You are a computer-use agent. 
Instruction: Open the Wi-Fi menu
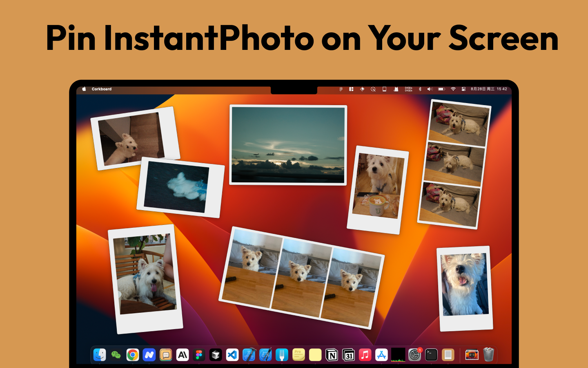click(x=453, y=89)
